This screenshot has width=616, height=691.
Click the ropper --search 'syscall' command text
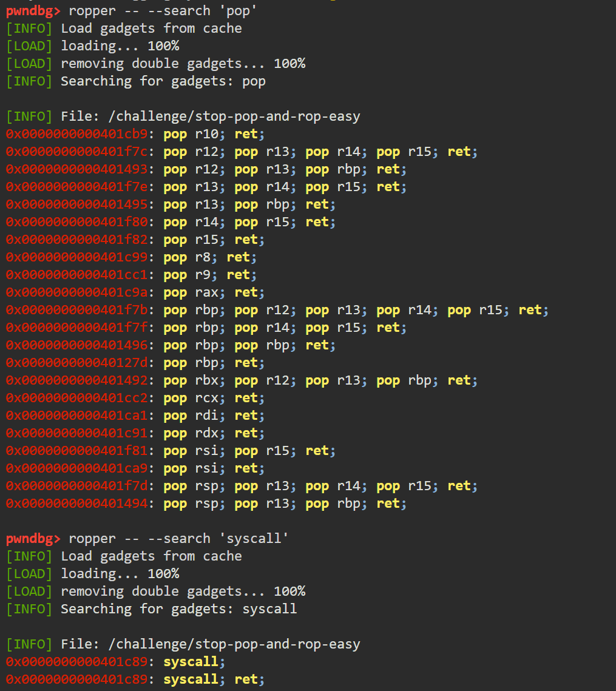[178, 539]
